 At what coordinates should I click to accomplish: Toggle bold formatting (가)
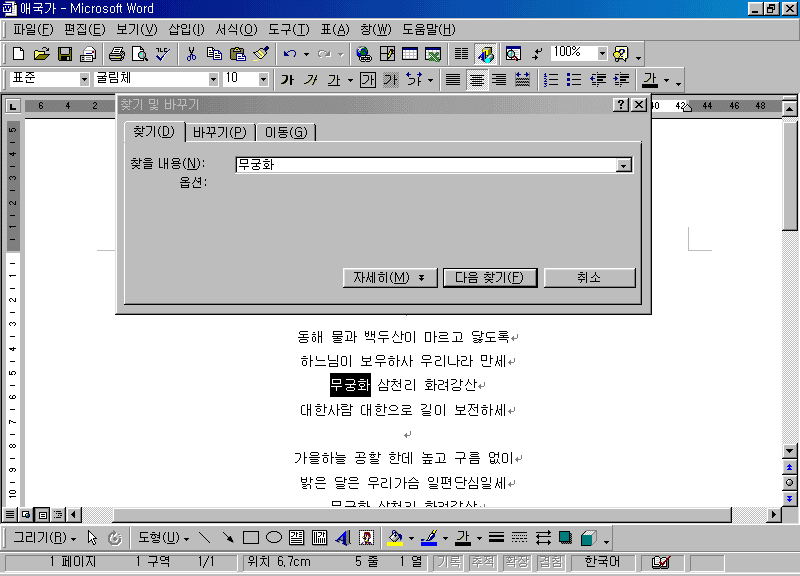tap(287, 80)
